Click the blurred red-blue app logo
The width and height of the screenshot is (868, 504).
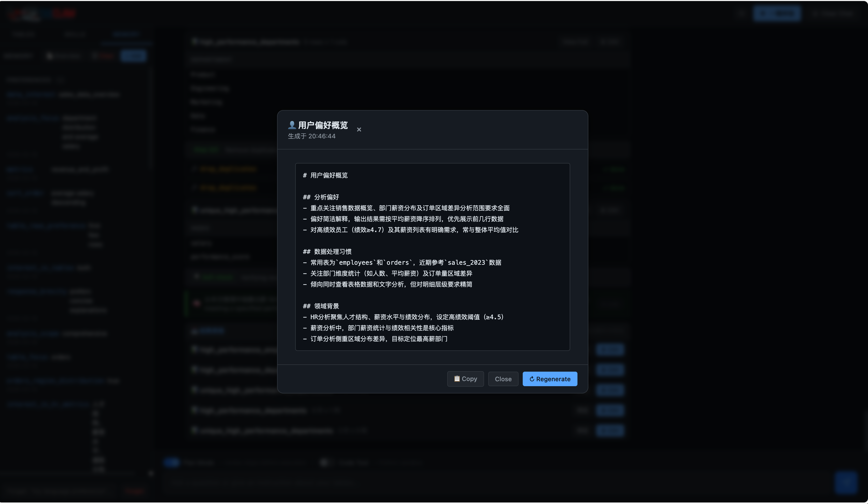click(x=41, y=14)
